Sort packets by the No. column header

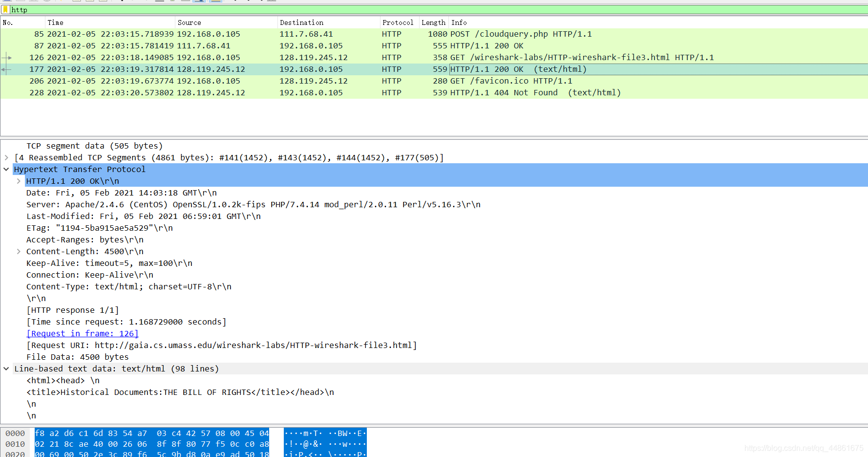point(22,22)
